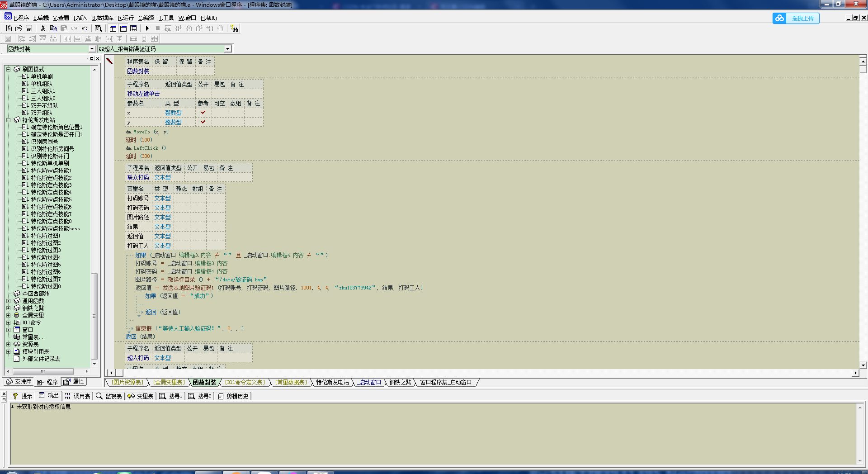868x474 pixels.
Task: Click the red pencil icon beside the editor
Action: pyautogui.click(x=109, y=61)
